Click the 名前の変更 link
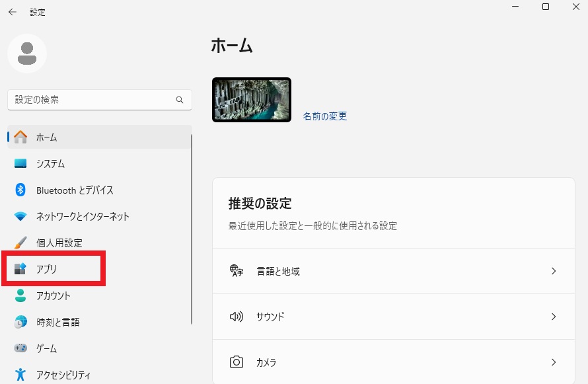Image resolution: width=588 pixels, height=384 pixels. [324, 116]
